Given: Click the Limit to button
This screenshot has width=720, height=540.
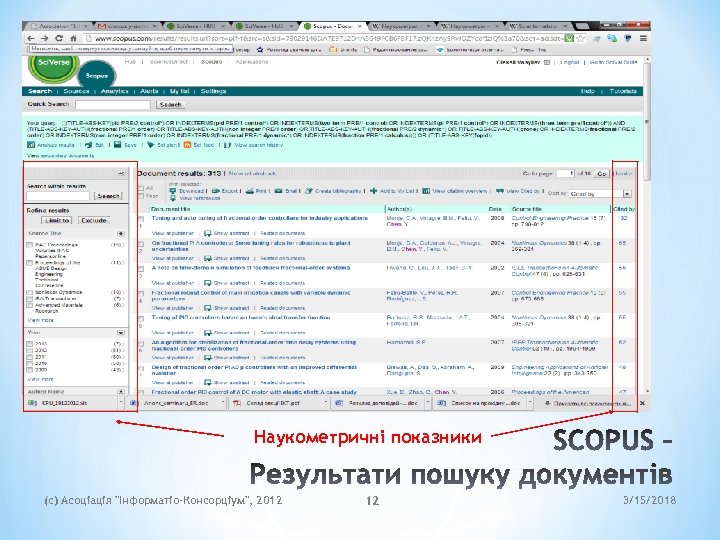Looking at the screenshot, I should [57, 220].
